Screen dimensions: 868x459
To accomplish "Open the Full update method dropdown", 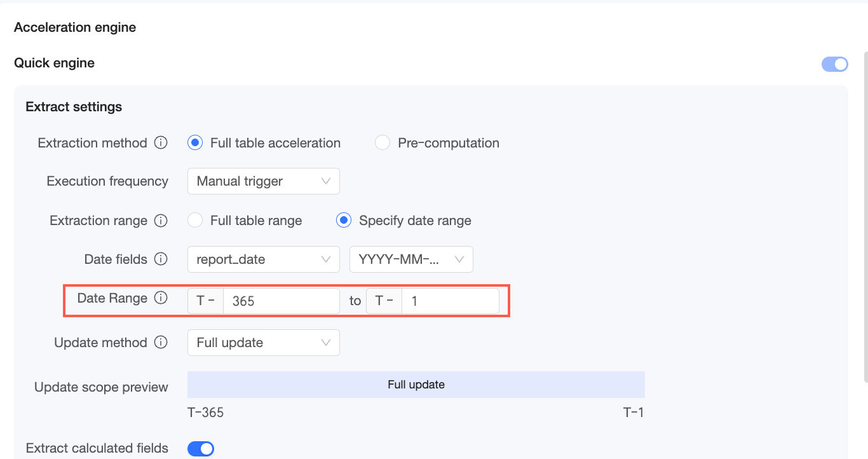I will [x=263, y=343].
